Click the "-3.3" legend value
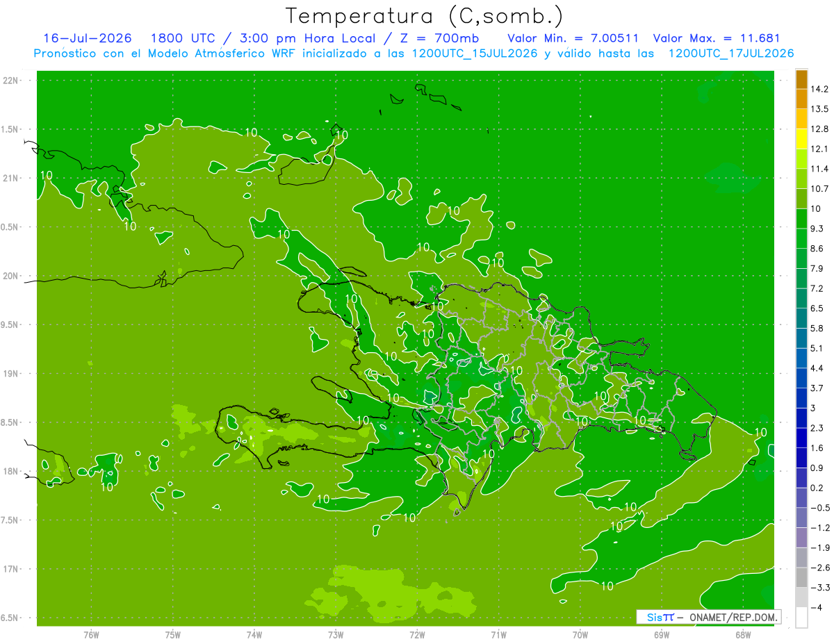Image resolution: width=834 pixels, height=644 pixels. [820, 587]
